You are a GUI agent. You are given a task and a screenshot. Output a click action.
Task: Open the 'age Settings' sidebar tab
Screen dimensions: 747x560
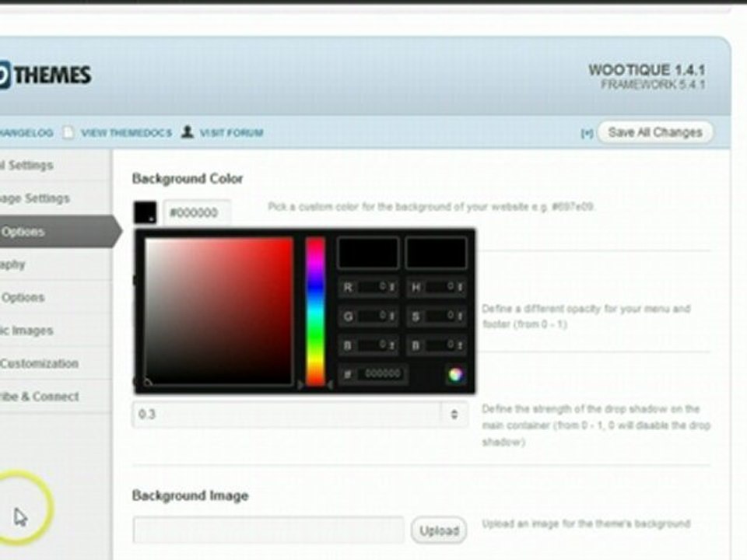click(x=56, y=198)
